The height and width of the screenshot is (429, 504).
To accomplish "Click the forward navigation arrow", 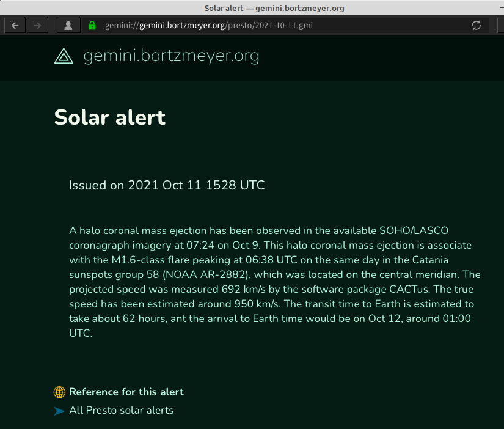I will pyautogui.click(x=37, y=26).
